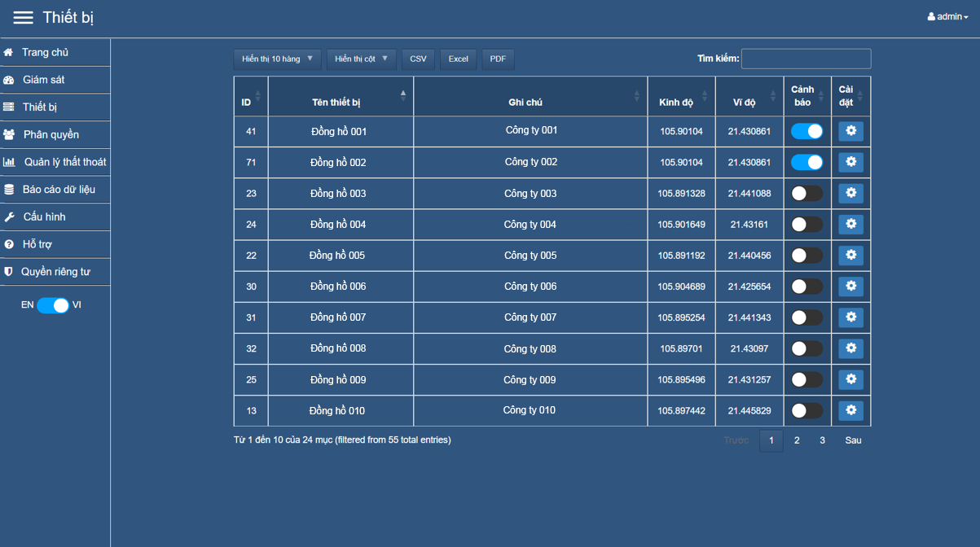Click the wrench icon beside Cấu hình
The image size is (980, 547).
coord(9,217)
